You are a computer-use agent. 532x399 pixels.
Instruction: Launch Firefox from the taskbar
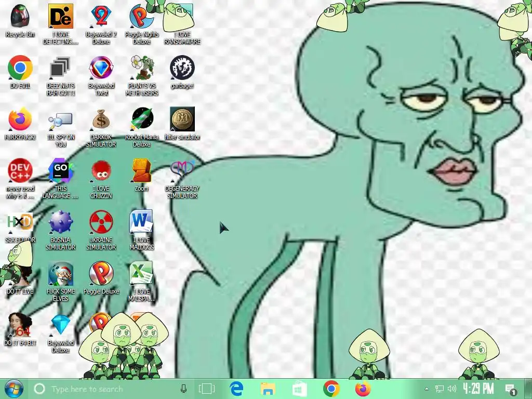pyautogui.click(x=363, y=389)
